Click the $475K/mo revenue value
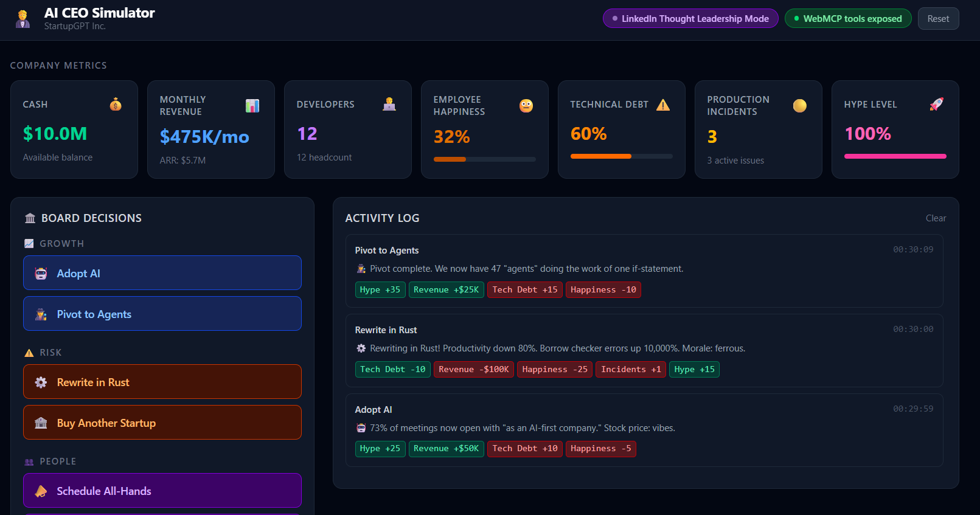980x515 pixels. tap(204, 137)
